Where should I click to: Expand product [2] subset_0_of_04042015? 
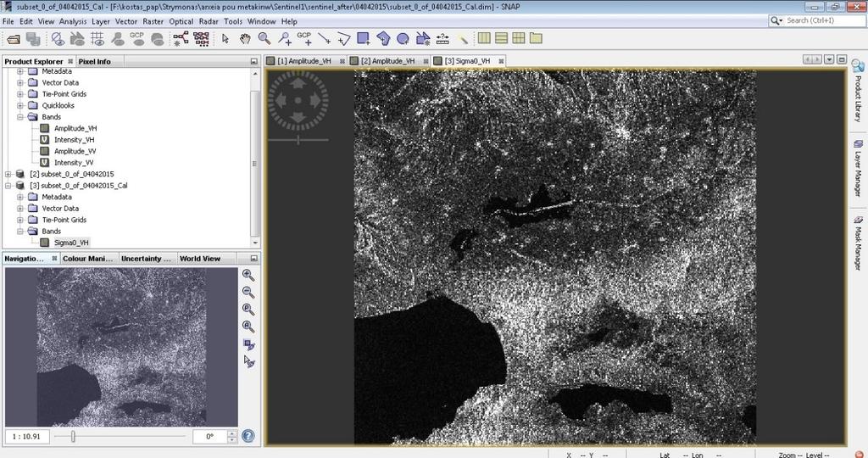coord(8,174)
